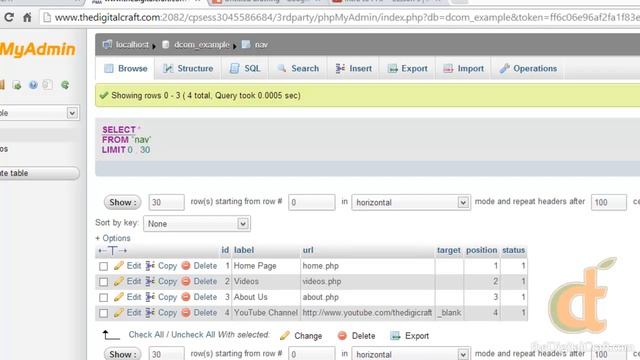The height and width of the screenshot is (360, 640).
Task: Click the With selected Change pencil icon
Action: [284, 336]
